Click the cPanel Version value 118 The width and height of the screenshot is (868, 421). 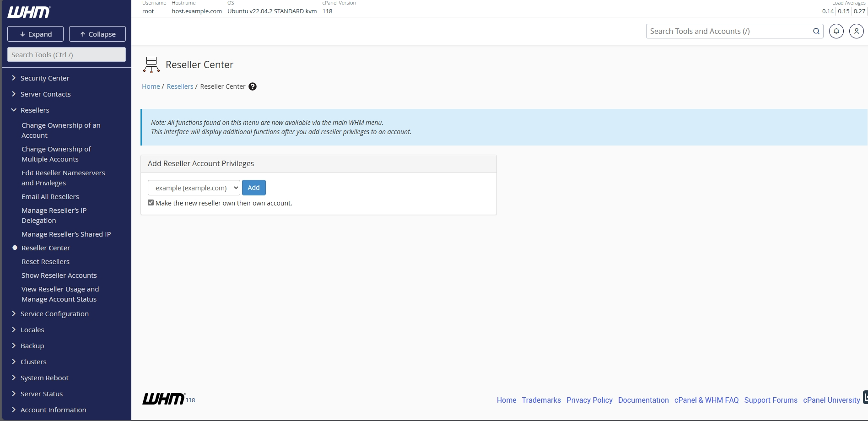point(327,11)
